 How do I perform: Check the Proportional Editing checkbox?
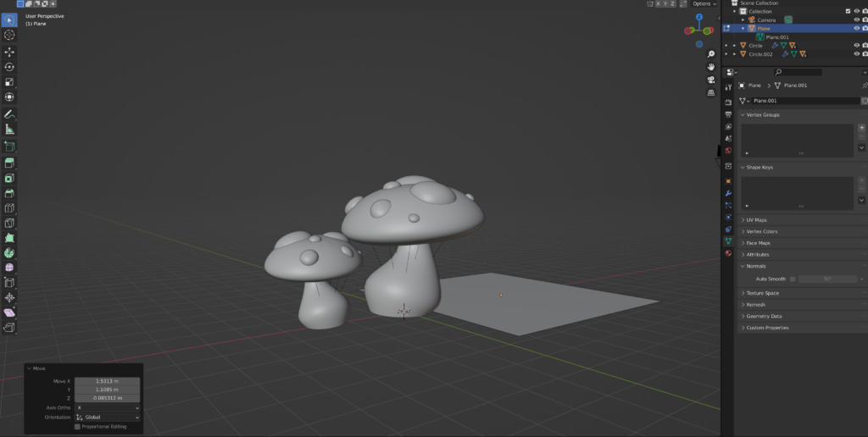click(78, 427)
